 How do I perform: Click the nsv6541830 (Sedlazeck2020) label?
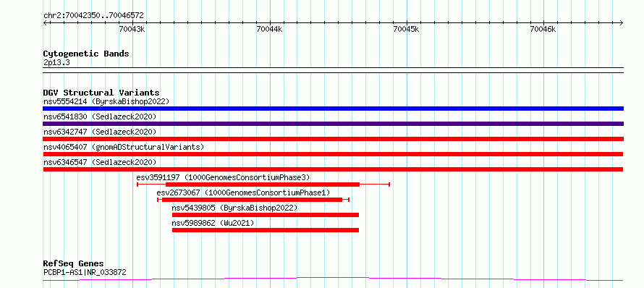(100, 117)
